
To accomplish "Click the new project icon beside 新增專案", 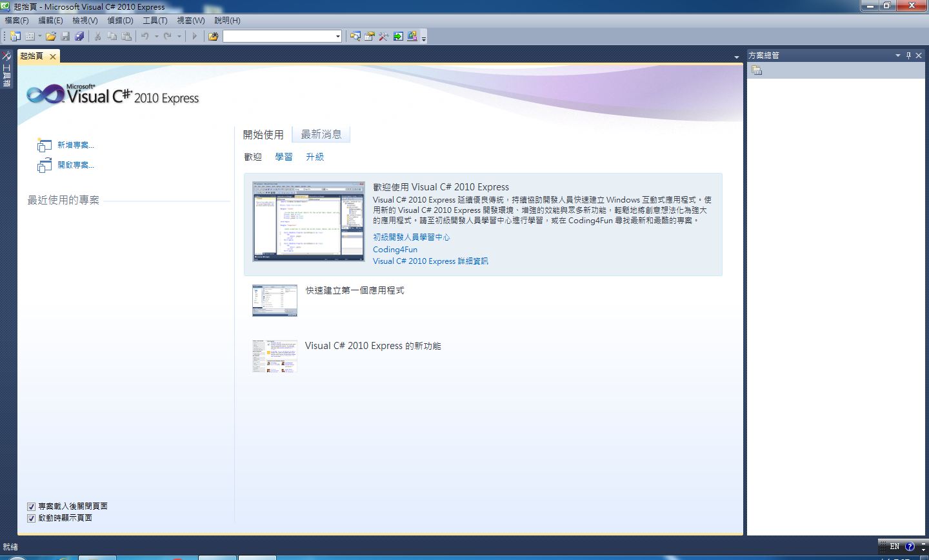I will pos(44,145).
